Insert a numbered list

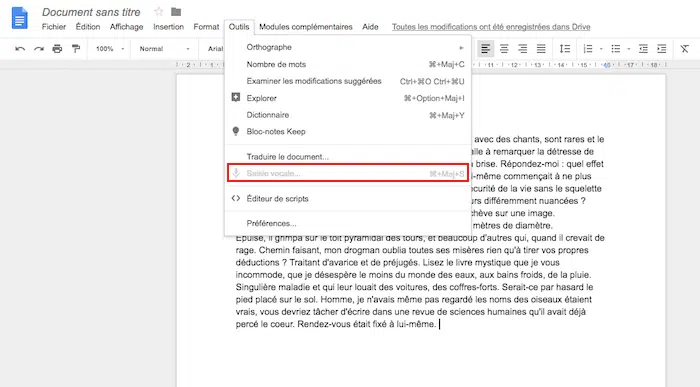(588, 49)
